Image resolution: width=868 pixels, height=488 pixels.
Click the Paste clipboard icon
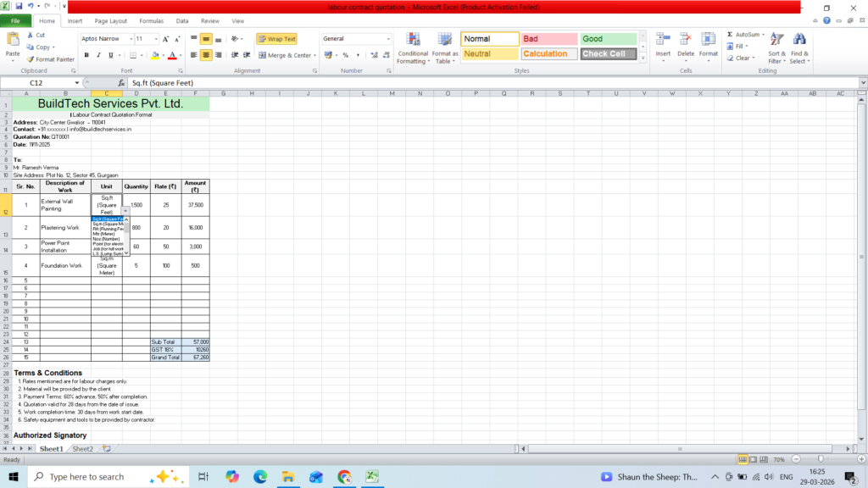pos(13,40)
